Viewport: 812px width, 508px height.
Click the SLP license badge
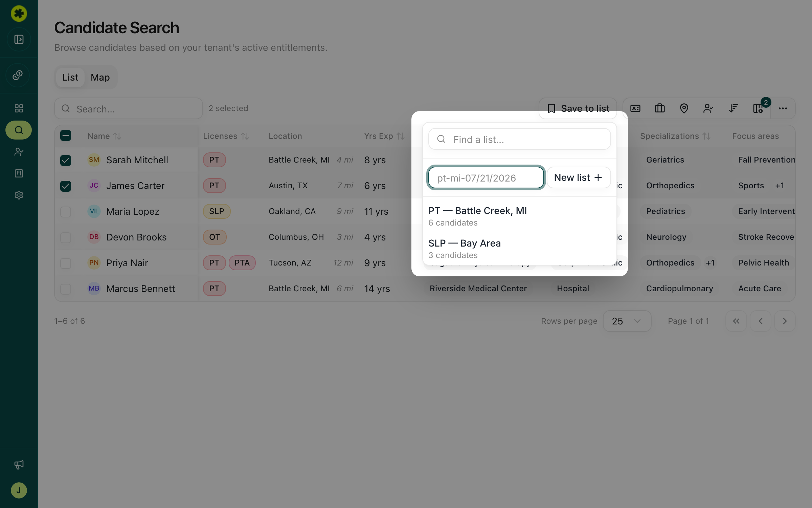point(217,211)
